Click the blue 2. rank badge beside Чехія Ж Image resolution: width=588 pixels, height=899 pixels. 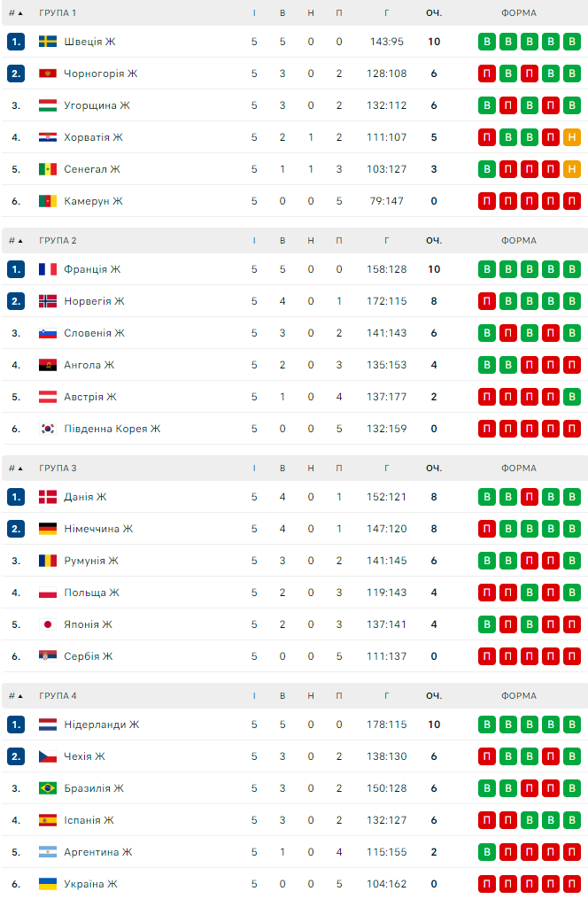[x=16, y=756]
